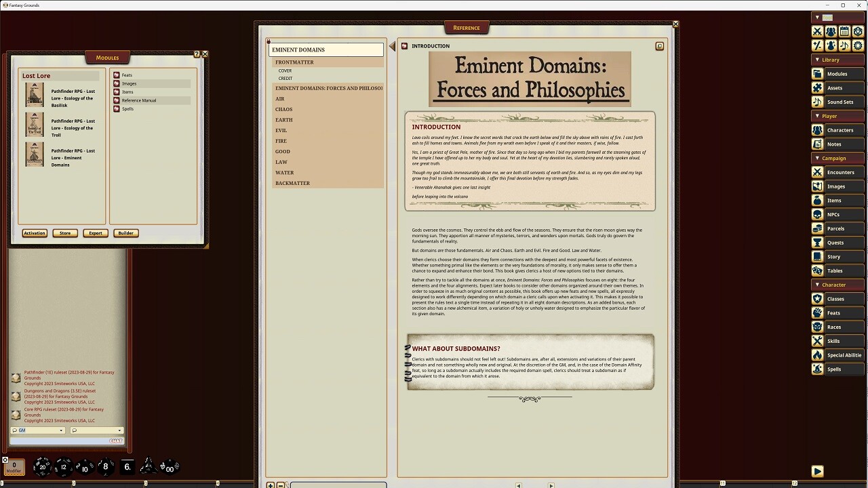
Task: Collapse the reference sidebar with the arrow toggle
Action: coord(392,45)
